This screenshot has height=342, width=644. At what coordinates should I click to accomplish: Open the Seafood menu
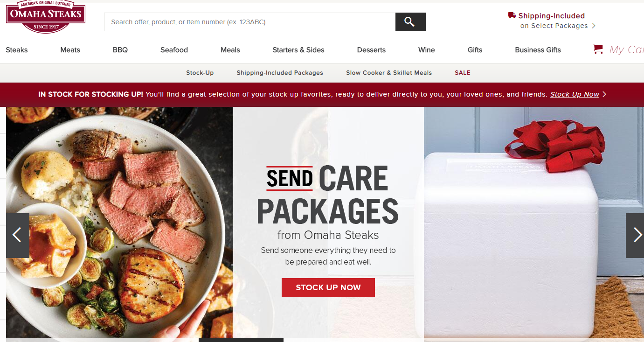coord(174,50)
